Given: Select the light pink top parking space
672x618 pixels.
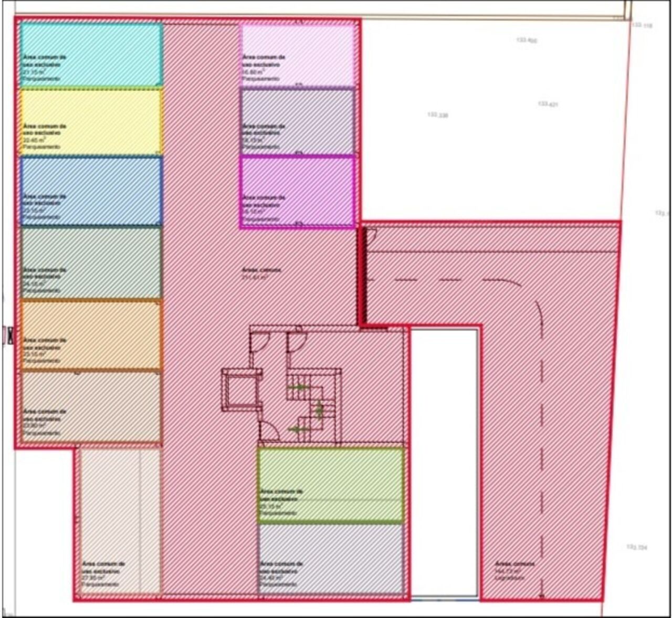Looking at the screenshot, I should [297, 55].
